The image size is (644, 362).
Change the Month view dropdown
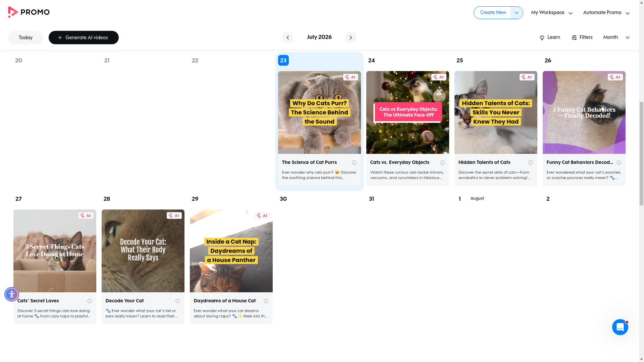616,38
